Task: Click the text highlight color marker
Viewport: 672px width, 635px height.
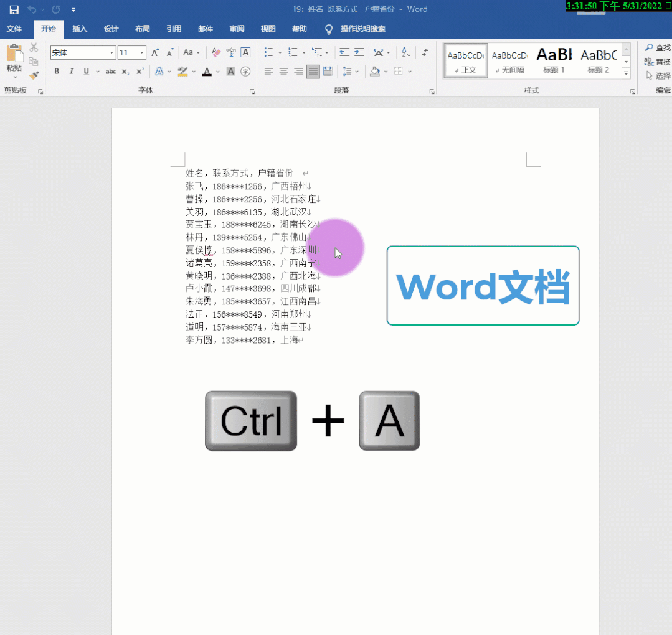Action: [x=183, y=72]
